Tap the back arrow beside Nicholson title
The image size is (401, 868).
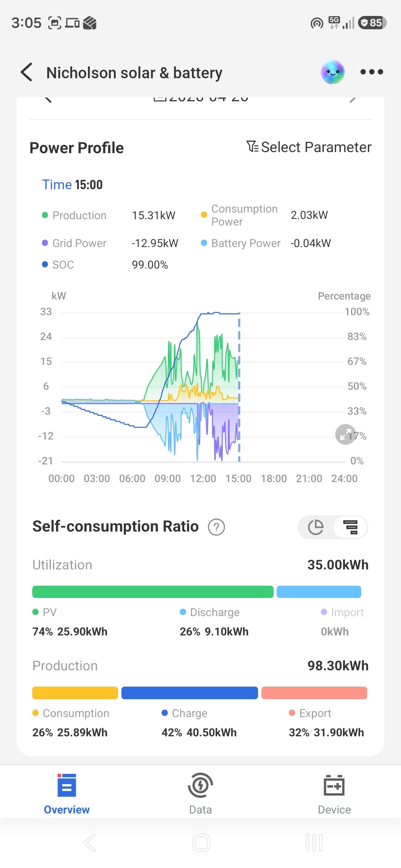coord(27,72)
